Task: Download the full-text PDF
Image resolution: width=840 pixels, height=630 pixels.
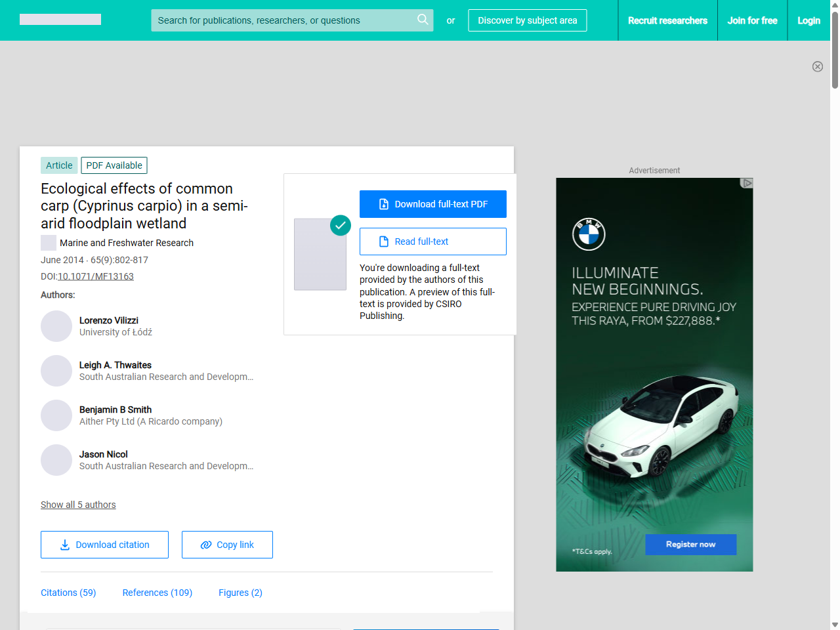Action: tap(432, 204)
